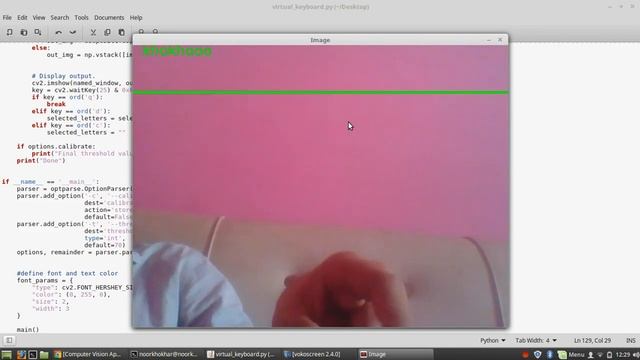Open the Search menu
Screen dimensions: 640x360
60,18
